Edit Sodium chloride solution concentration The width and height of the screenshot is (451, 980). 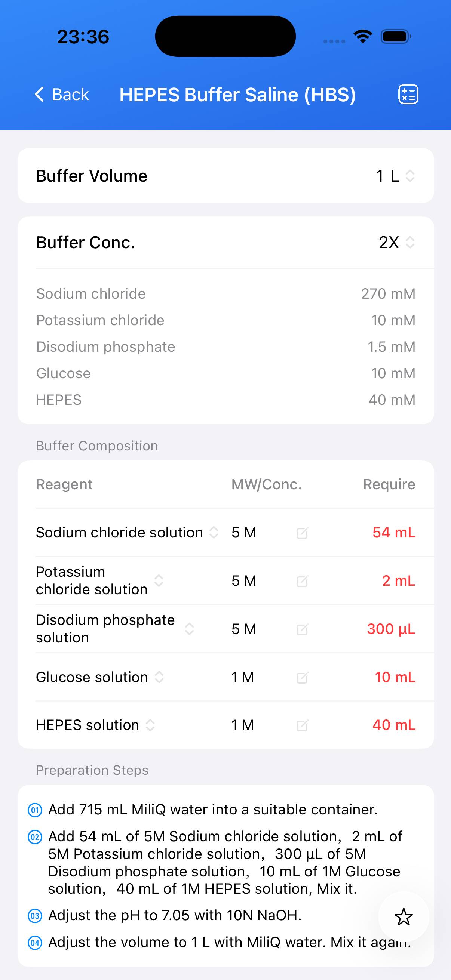[x=302, y=533]
